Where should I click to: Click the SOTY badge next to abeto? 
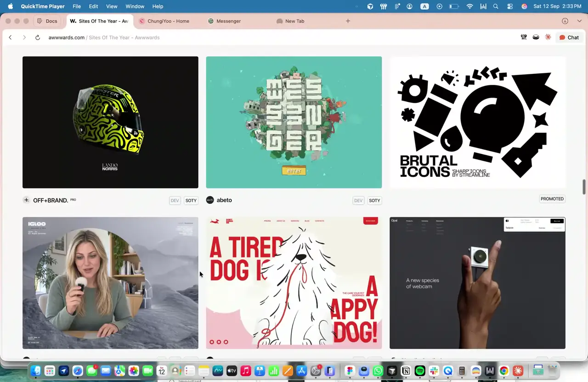pyautogui.click(x=374, y=201)
